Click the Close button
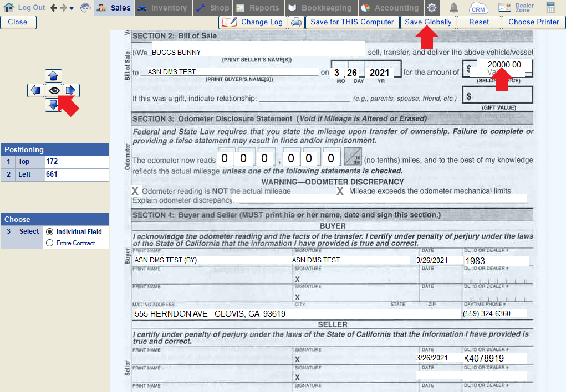Screen dimensions: 566x392 click(x=18, y=22)
